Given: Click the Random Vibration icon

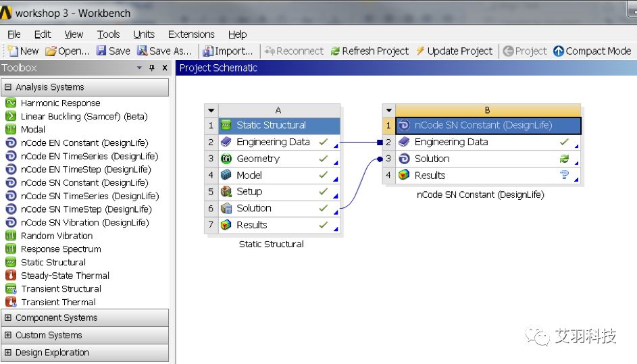Looking at the screenshot, I should tap(11, 236).
